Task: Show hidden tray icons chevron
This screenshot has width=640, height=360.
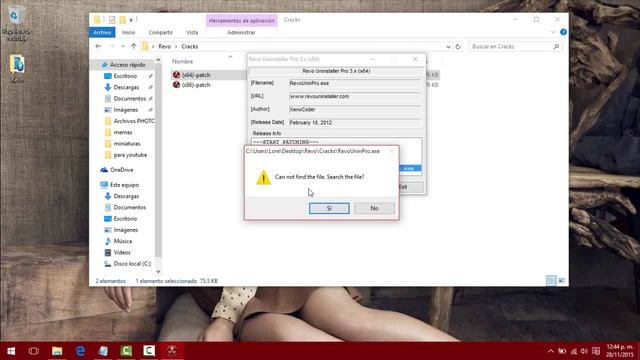Action: 551,351
